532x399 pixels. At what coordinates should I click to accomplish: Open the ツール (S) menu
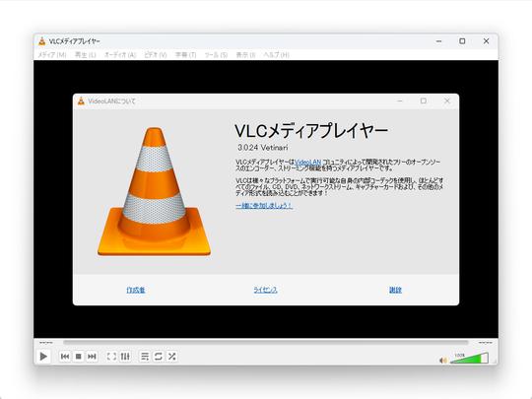[x=216, y=54]
